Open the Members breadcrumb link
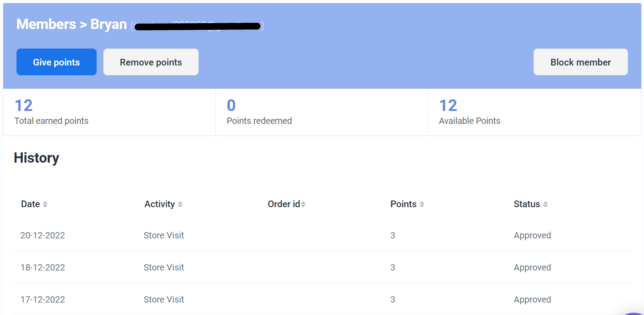This screenshot has height=315, width=644. 46,24
